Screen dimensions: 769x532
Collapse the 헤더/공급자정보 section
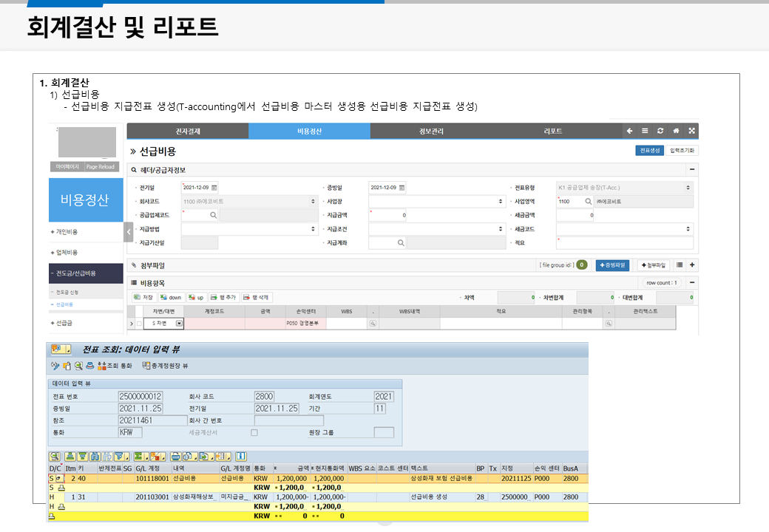(x=692, y=169)
